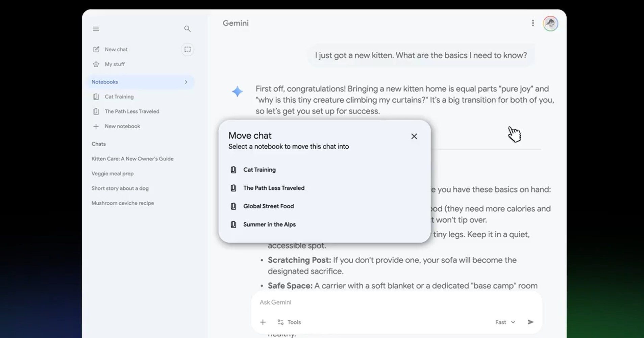Open the user profile avatar
This screenshot has height=338, width=644.
click(550, 24)
